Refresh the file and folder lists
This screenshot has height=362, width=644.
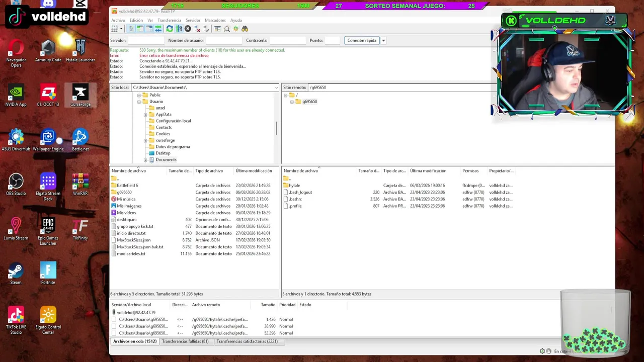(x=170, y=29)
